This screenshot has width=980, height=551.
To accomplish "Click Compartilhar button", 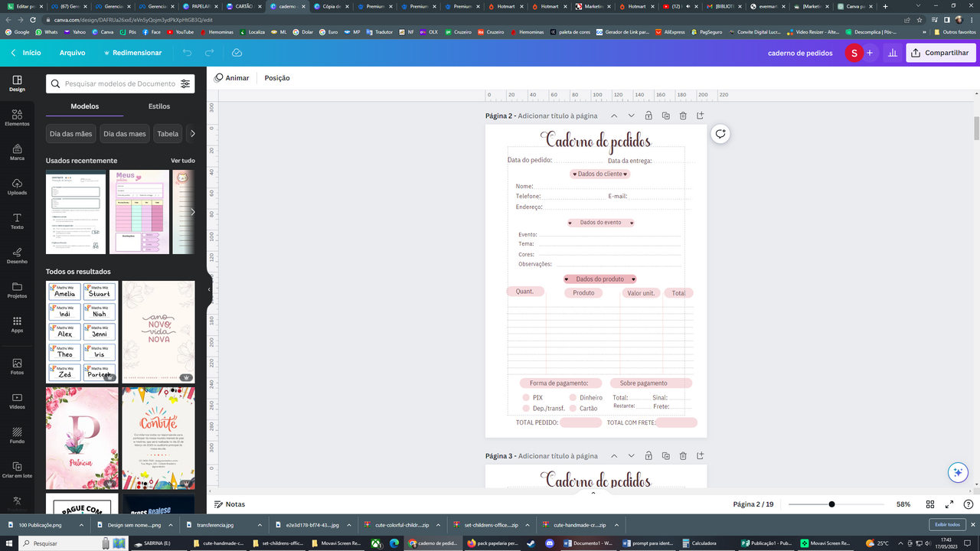I will (x=940, y=53).
